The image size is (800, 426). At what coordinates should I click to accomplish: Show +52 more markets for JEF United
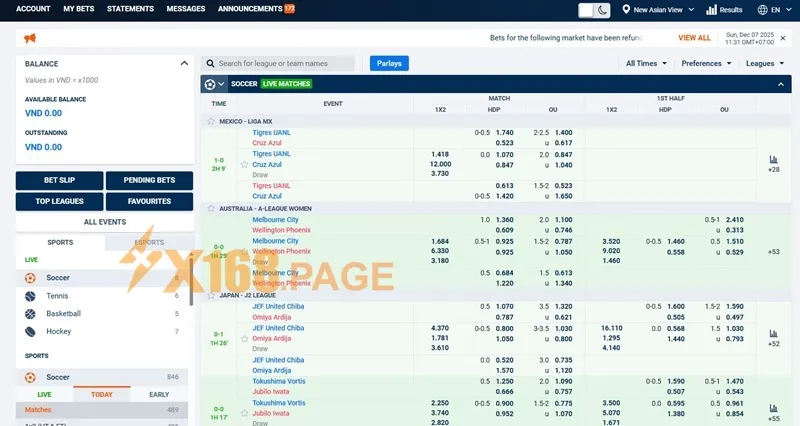tap(773, 344)
